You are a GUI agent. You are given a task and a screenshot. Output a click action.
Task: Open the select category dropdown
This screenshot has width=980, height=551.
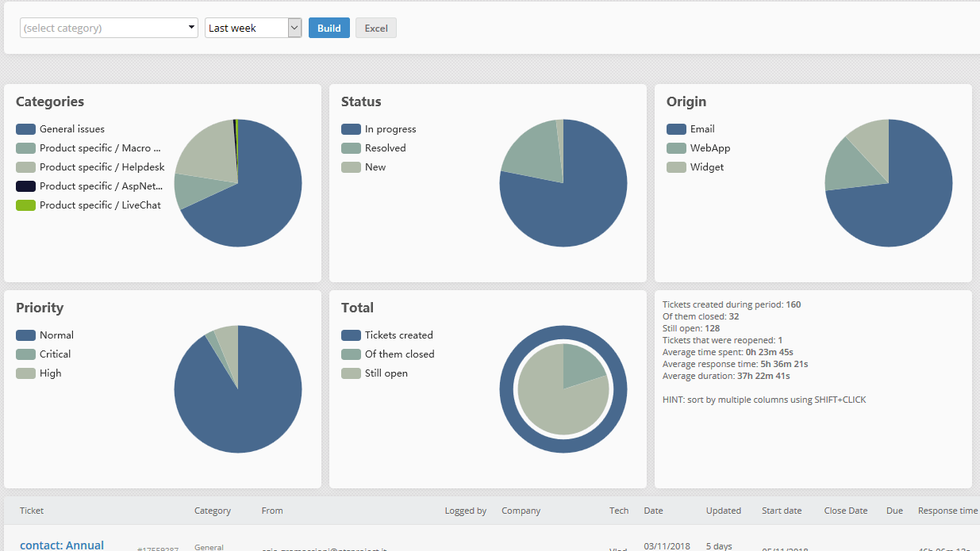click(x=109, y=28)
